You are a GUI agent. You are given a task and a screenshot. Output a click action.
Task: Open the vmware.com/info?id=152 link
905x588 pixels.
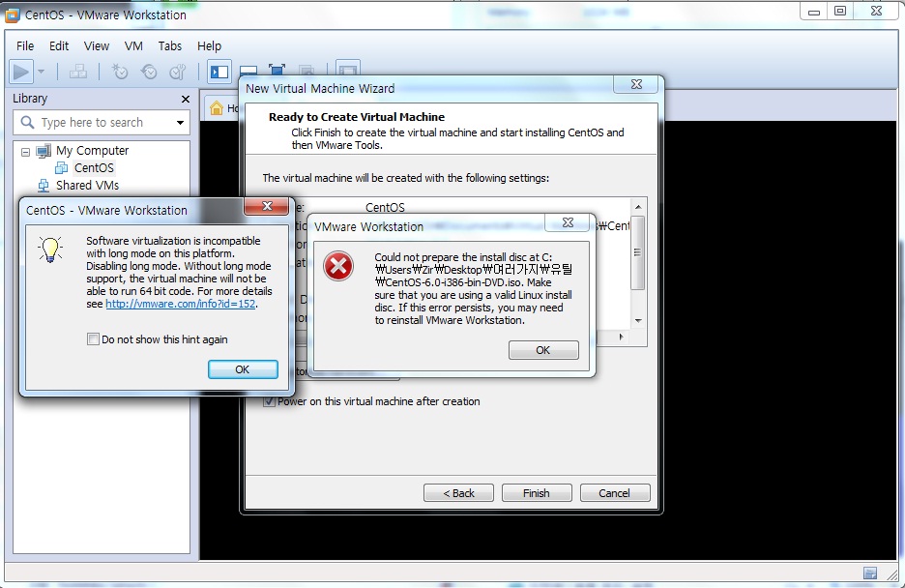(x=181, y=304)
